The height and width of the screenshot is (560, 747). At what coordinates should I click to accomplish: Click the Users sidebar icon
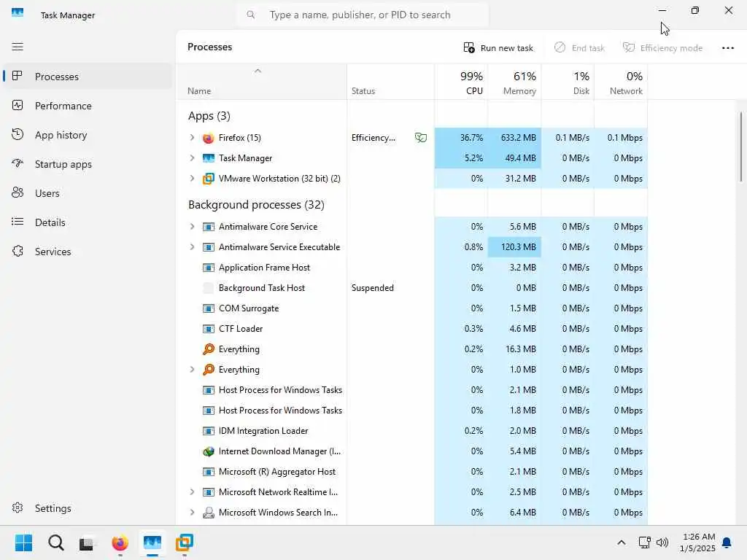[18, 192]
